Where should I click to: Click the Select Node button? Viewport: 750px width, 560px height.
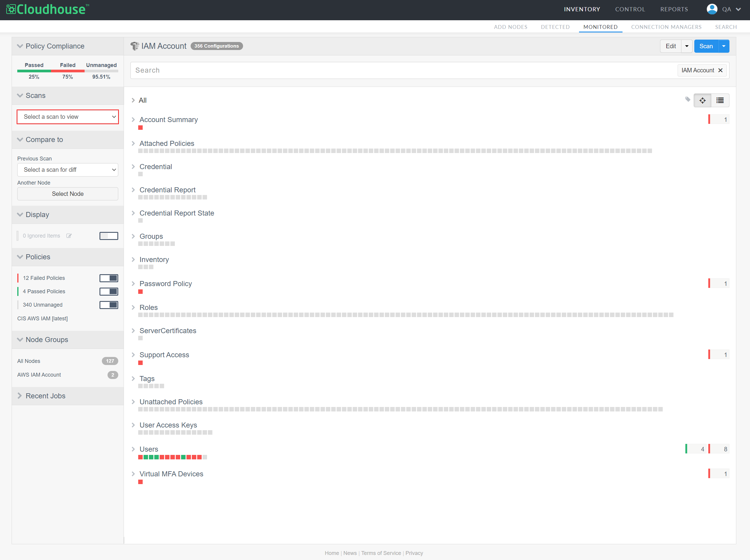point(68,194)
